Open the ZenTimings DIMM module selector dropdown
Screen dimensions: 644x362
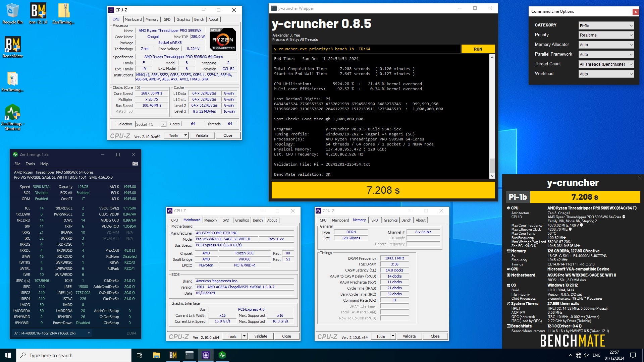coord(52,333)
